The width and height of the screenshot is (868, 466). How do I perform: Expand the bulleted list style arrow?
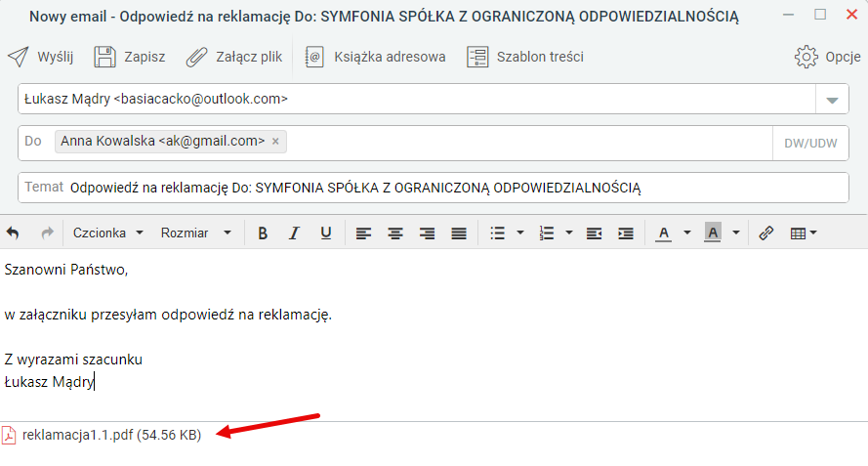pyautogui.click(x=520, y=233)
